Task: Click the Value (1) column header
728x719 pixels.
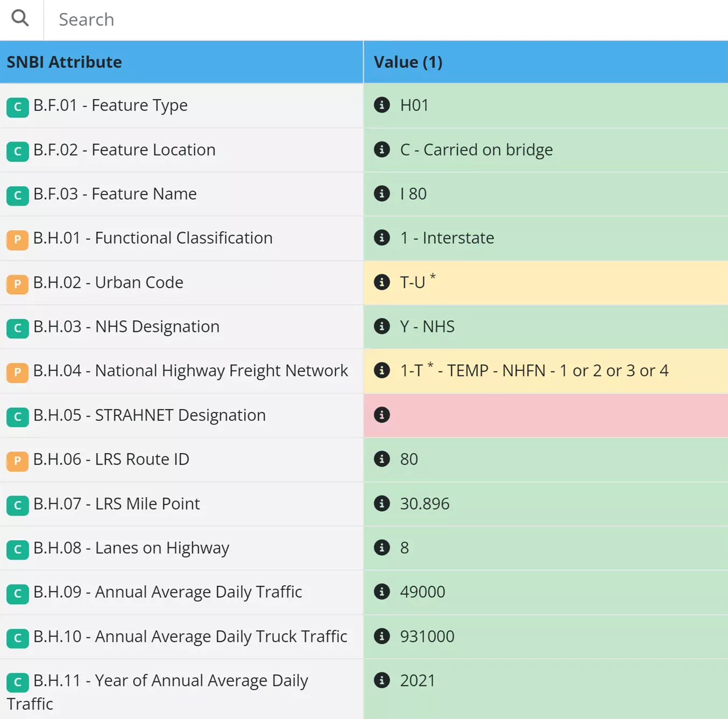Action: [408, 62]
